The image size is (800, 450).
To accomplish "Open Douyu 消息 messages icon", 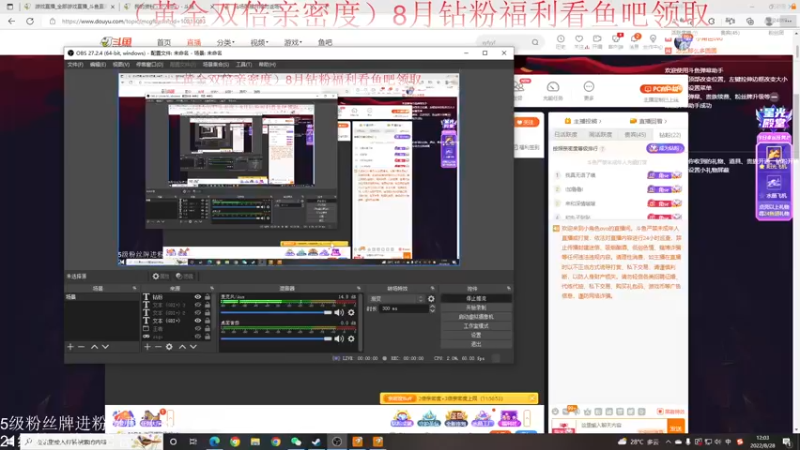I will [x=634, y=42].
